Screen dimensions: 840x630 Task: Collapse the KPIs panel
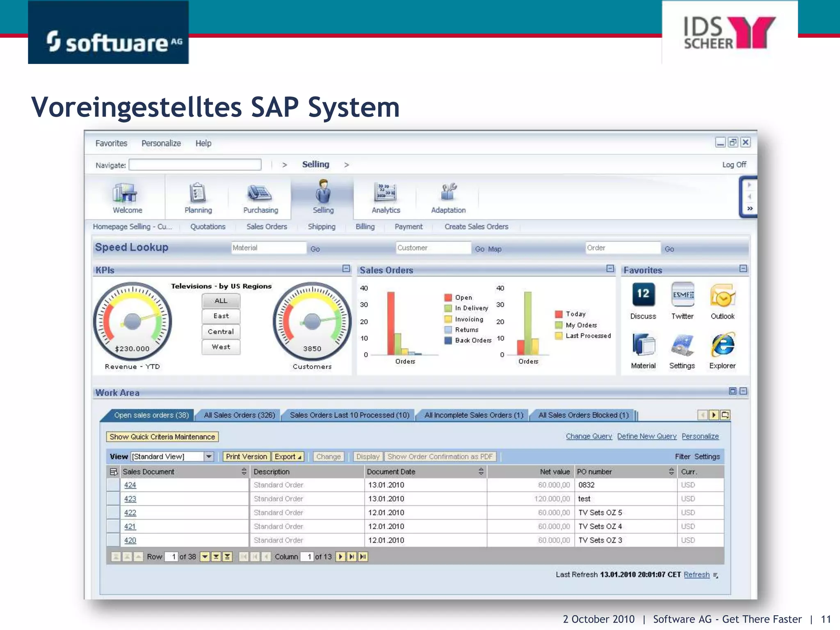[x=346, y=269]
